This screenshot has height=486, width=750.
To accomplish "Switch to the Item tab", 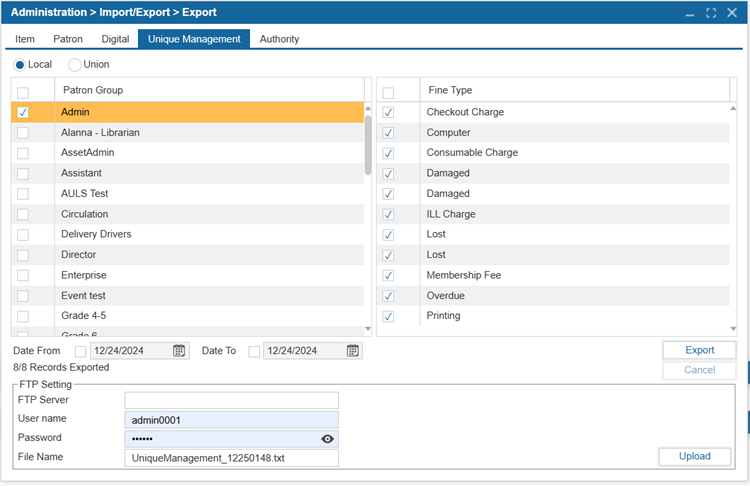I will (x=25, y=39).
